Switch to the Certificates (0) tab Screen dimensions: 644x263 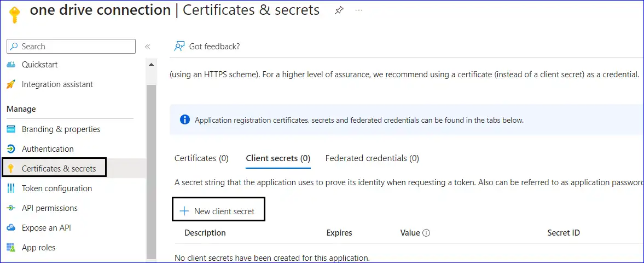[201, 158]
